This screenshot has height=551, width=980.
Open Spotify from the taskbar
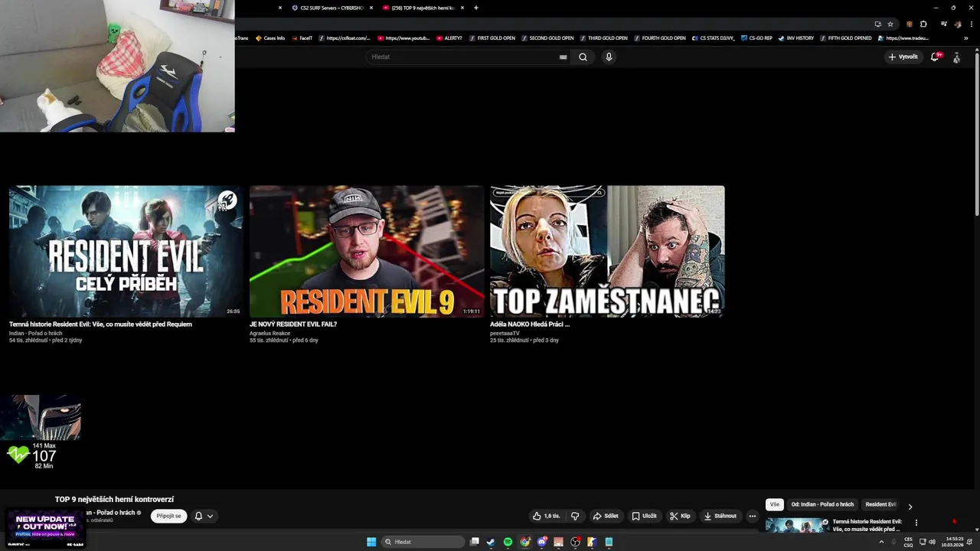508,542
